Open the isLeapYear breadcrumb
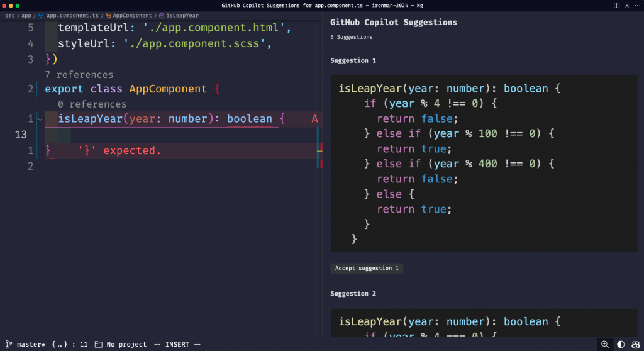The height and width of the screenshot is (351, 644). [179, 15]
